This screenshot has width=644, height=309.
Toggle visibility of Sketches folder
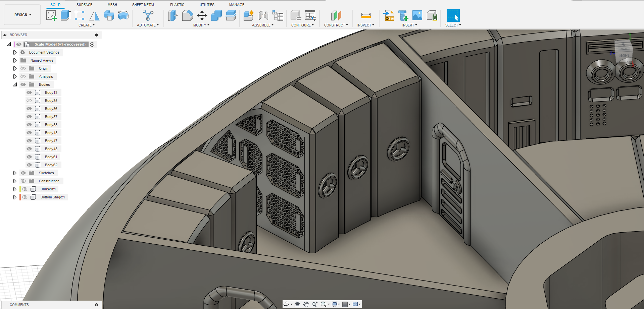pos(23,173)
